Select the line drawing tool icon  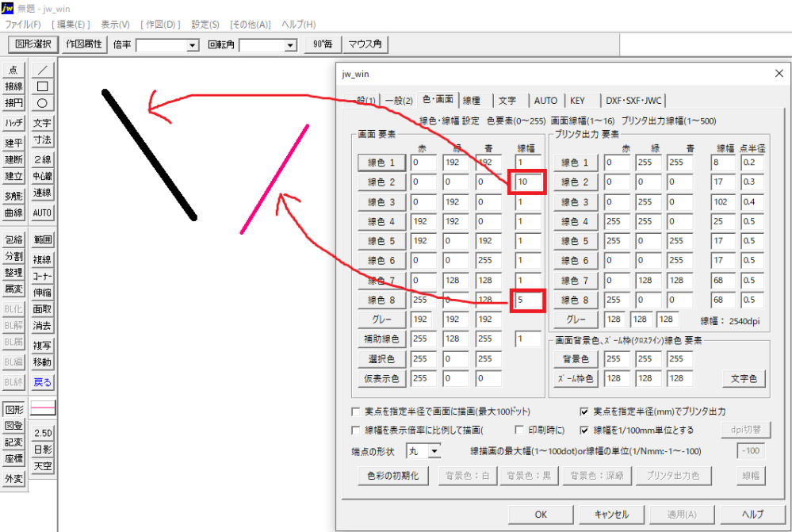[43, 70]
